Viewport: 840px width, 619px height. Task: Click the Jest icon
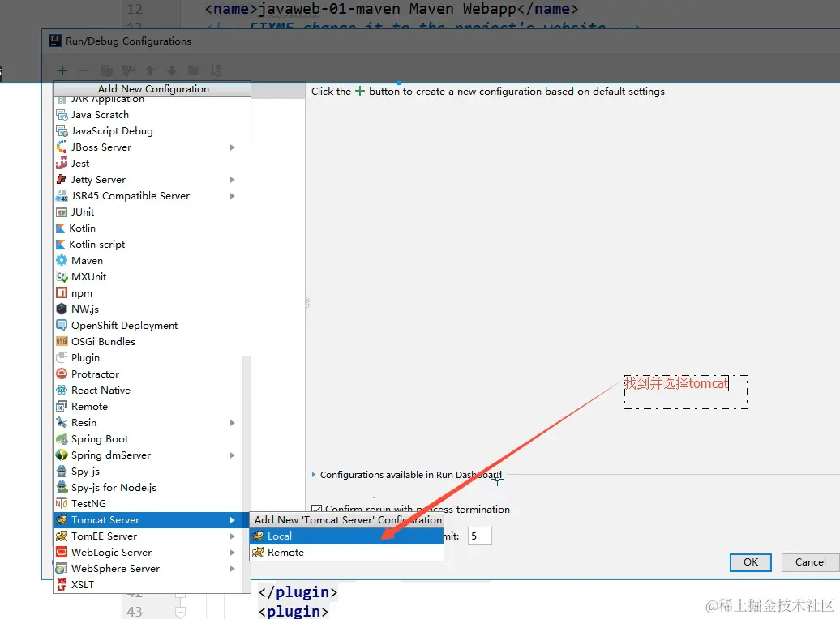62,164
